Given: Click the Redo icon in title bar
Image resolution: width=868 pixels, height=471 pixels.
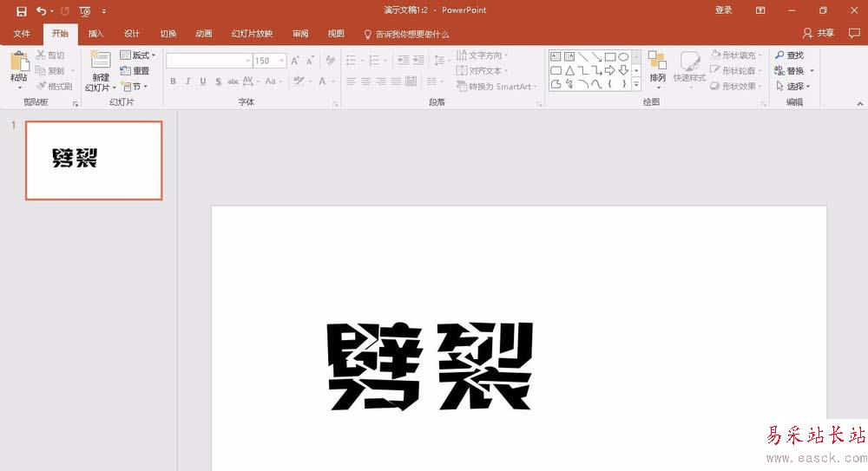Looking at the screenshot, I should (x=65, y=11).
